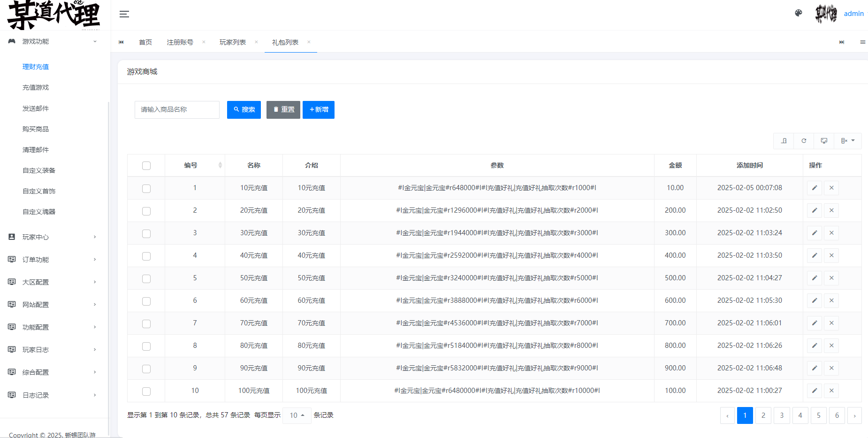Image resolution: width=868 pixels, height=438 pixels.
Task: Tick the checkbox for row 3 30元充值
Action: [146, 233]
